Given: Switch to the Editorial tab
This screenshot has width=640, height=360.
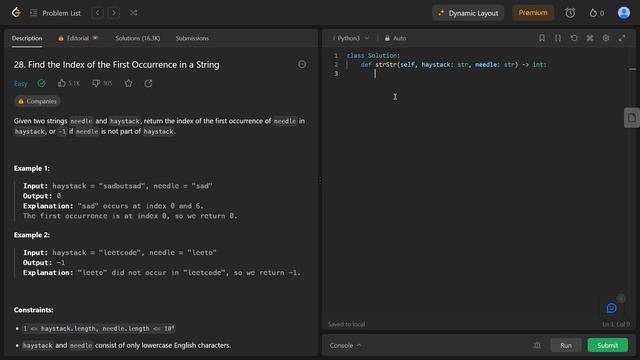Looking at the screenshot, I should pyautogui.click(x=78, y=38).
